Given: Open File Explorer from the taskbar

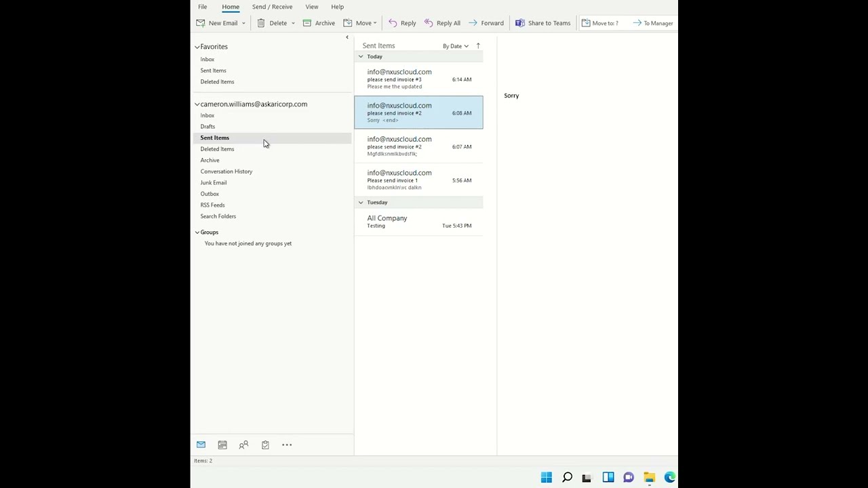Looking at the screenshot, I should point(649,477).
